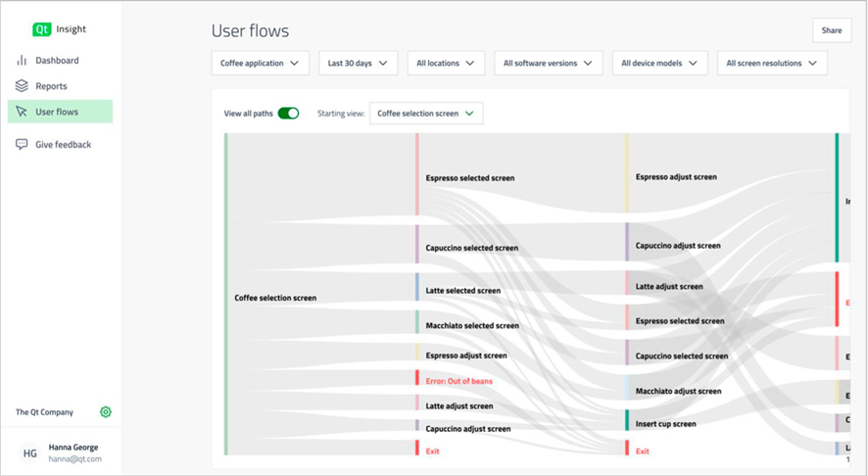Toggle the View all paths switch
This screenshot has width=868, height=476.
[x=288, y=114]
